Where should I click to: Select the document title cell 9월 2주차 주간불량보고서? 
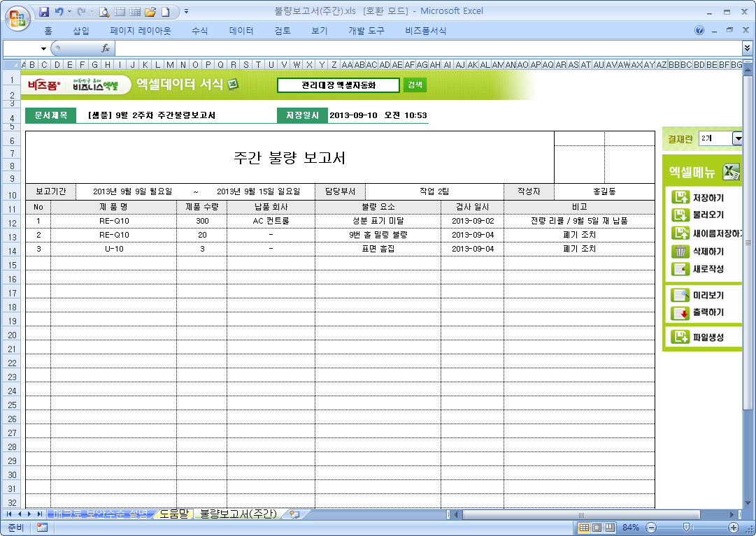176,115
